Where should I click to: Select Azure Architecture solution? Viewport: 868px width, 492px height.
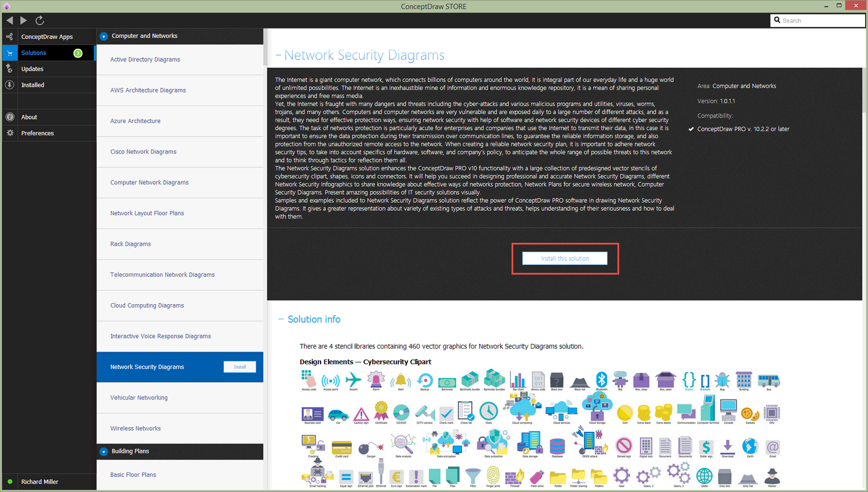(180, 121)
